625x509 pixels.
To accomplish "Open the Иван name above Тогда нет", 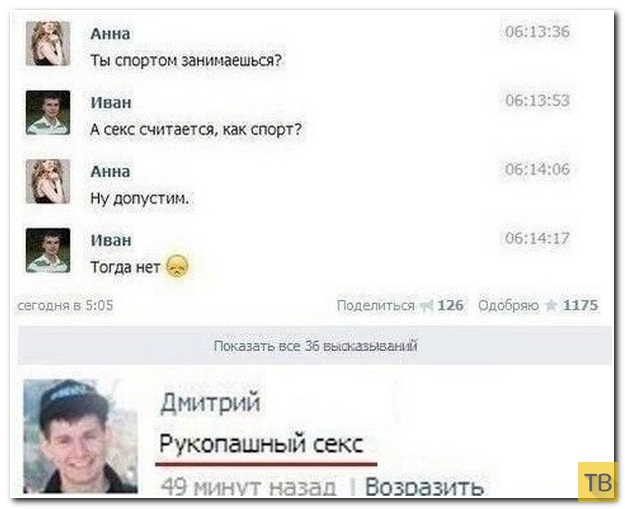I will coord(111,240).
